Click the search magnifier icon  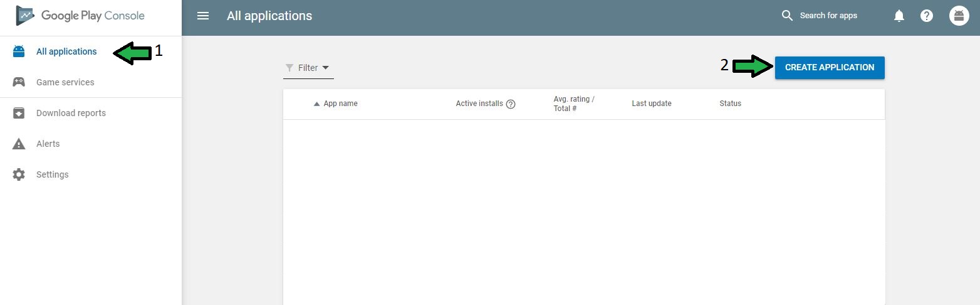pyautogui.click(x=788, y=16)
